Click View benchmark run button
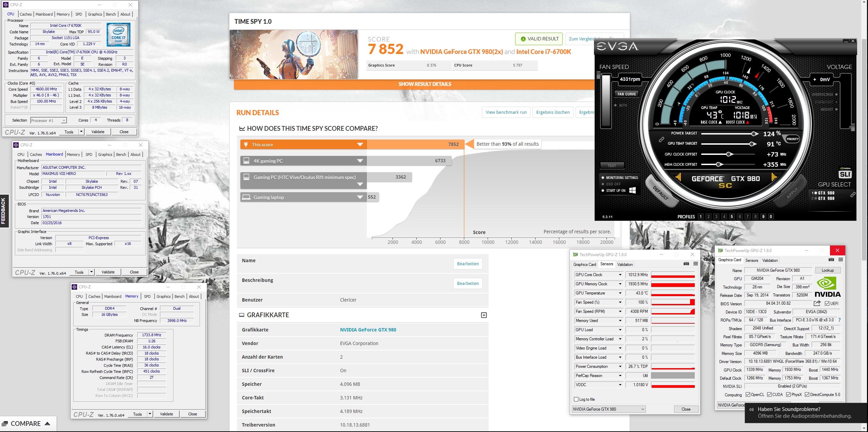The image size is (868, 432). pos(506,112)
